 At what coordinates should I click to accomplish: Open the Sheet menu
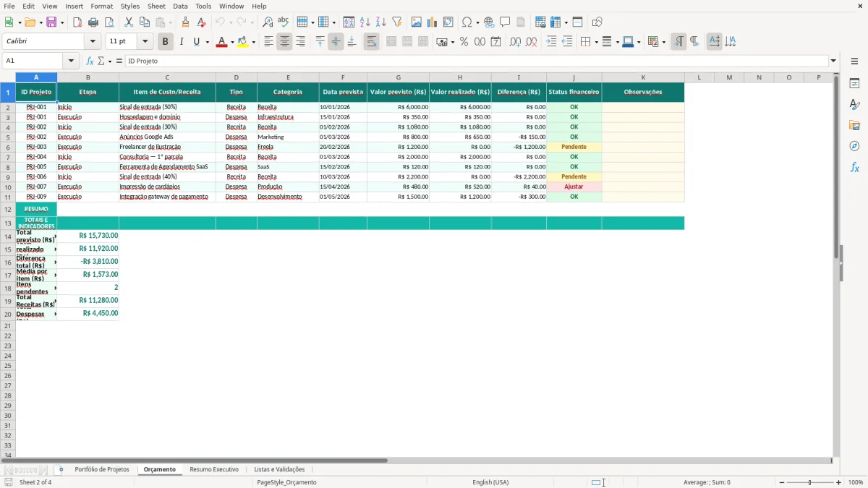pos(156,6)
